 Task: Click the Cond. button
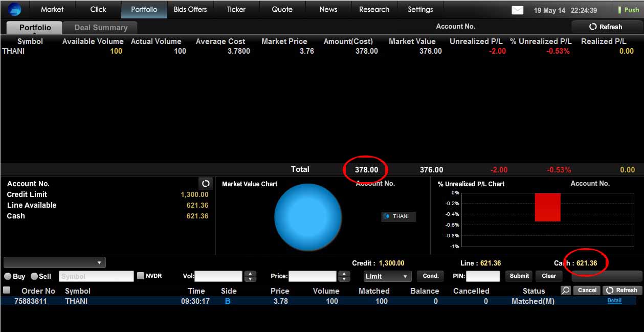(431, 276)
